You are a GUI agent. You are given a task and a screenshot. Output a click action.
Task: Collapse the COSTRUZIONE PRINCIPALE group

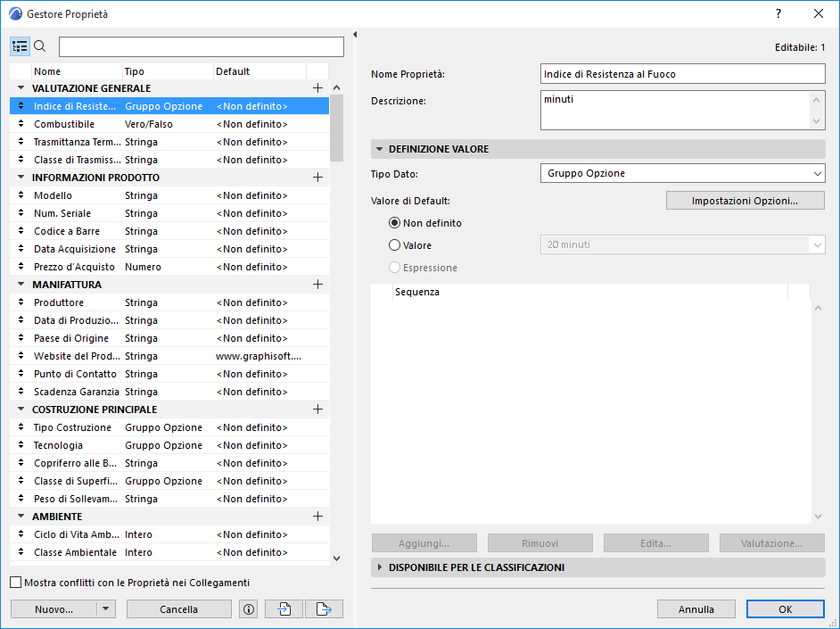[21, 410]
